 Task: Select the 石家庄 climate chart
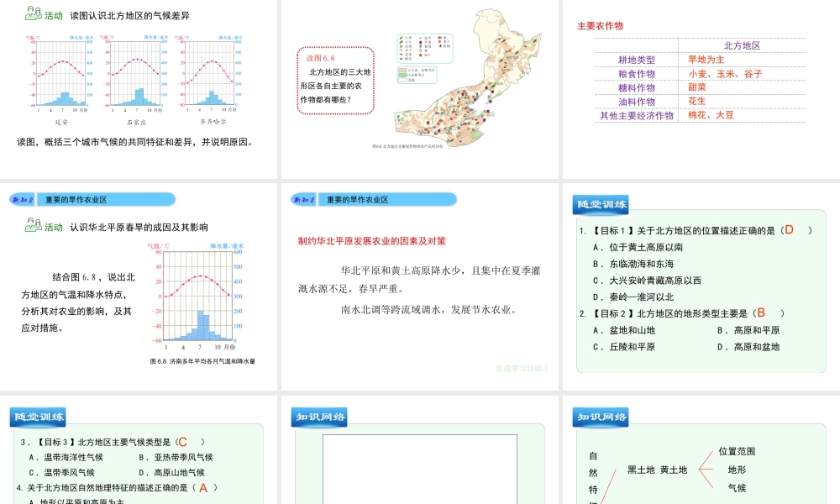click(x=134, y=75)
